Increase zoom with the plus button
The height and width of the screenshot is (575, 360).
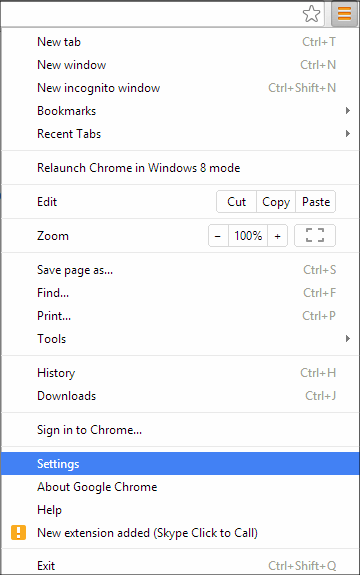pos(278,235)
